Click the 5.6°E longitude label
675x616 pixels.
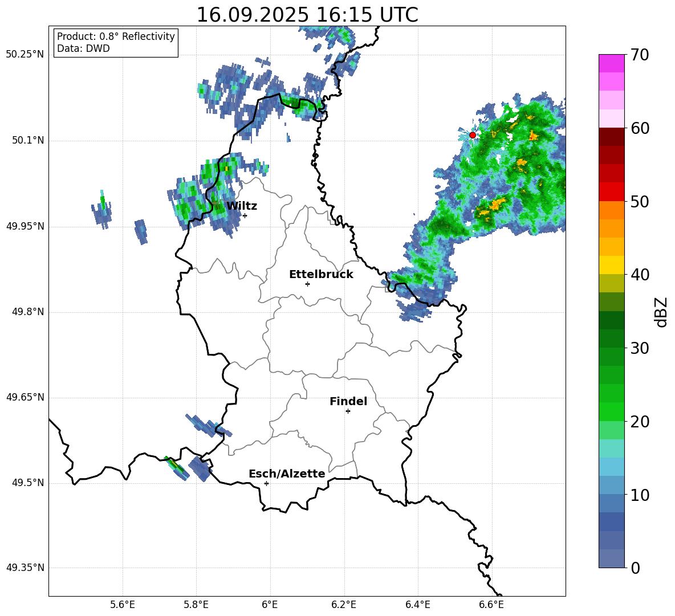point(123,605)
